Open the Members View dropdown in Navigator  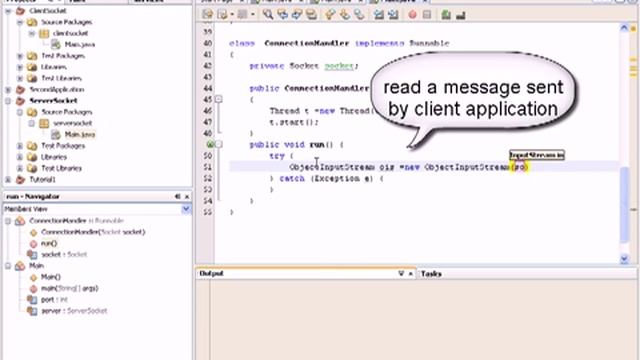coord(186,209)
